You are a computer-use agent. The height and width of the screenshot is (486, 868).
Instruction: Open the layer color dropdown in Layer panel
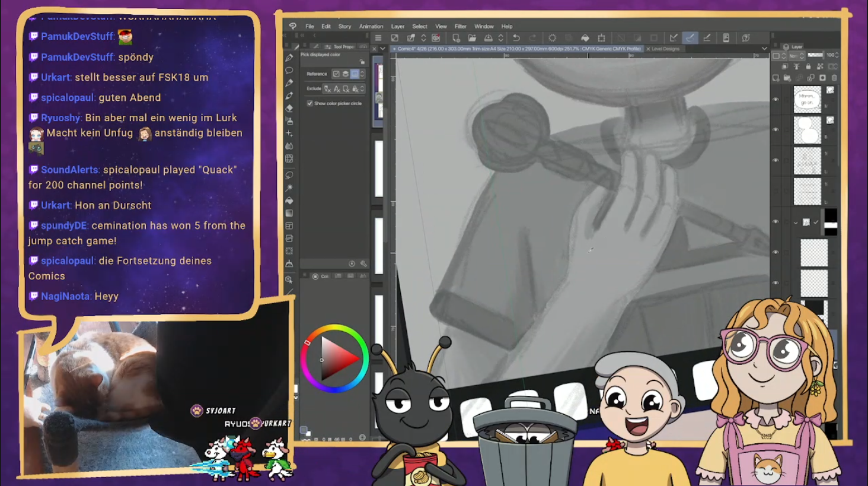coord(779,55)
